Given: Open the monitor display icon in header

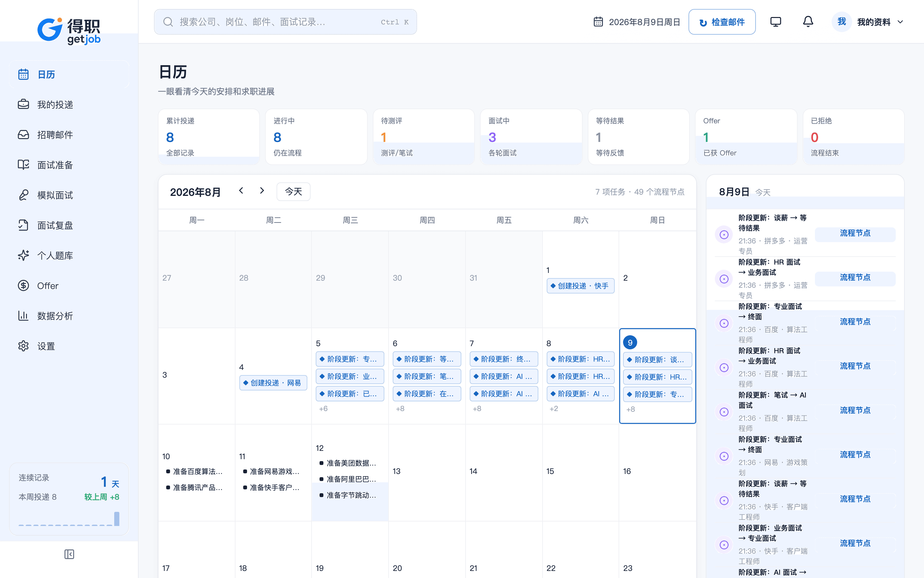Looking at the screenshot, I should 775,22.
